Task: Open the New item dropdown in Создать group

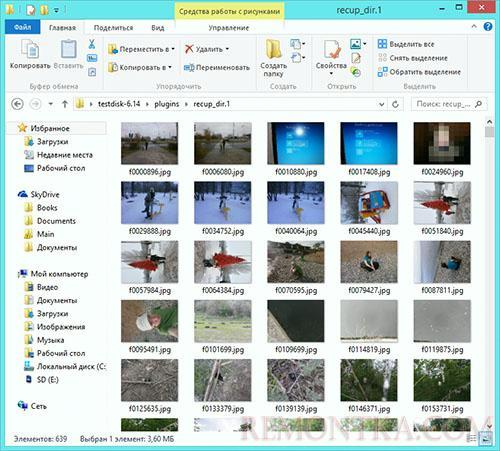Action: [x=298, y=44]
